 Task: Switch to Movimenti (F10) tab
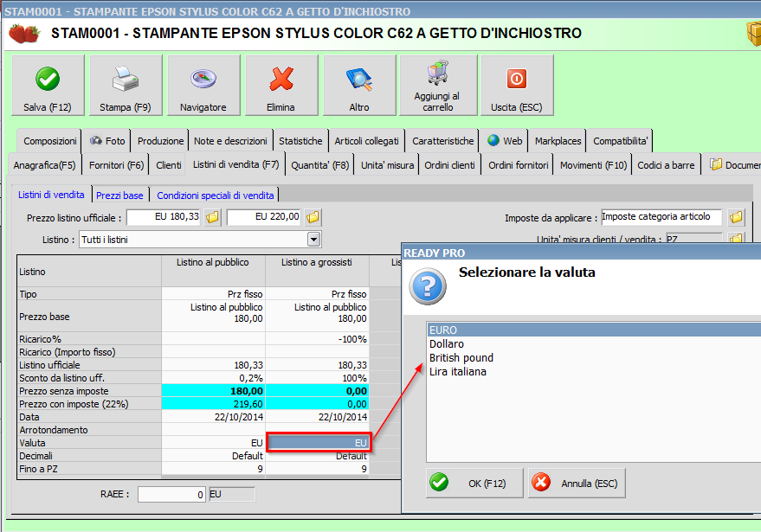[x=593, y=165]
